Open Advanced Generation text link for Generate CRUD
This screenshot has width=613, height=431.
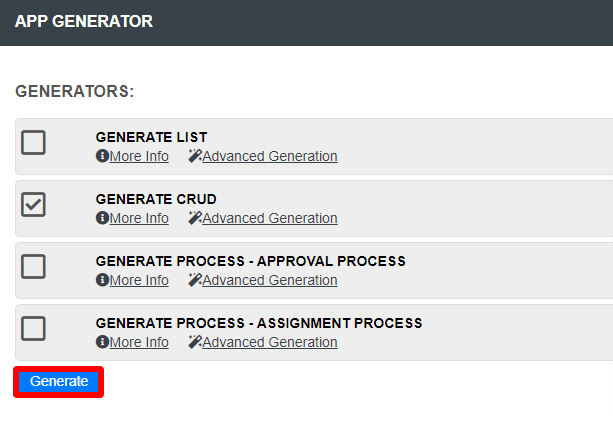pyautogui.click(x=270, y=218)
